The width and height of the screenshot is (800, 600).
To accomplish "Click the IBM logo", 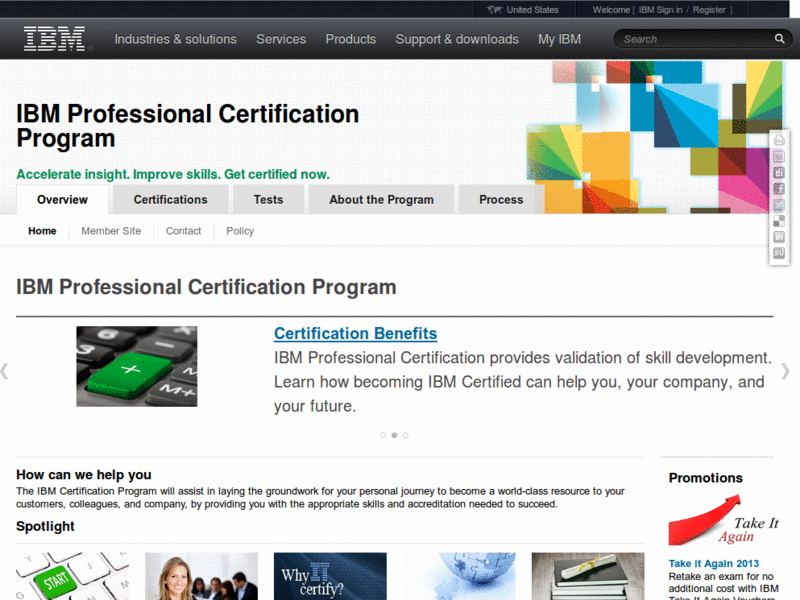I will [55, 39].
